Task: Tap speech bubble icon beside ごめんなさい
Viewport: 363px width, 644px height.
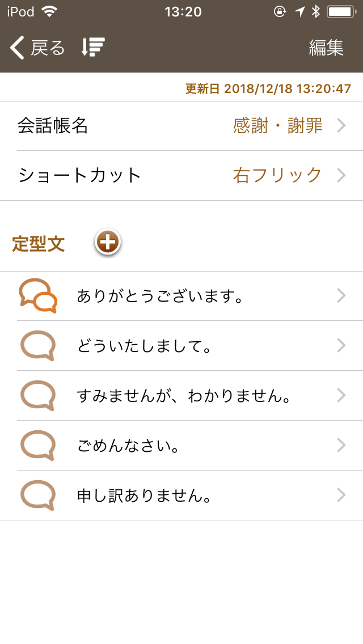Action: (x=38, y=445)
